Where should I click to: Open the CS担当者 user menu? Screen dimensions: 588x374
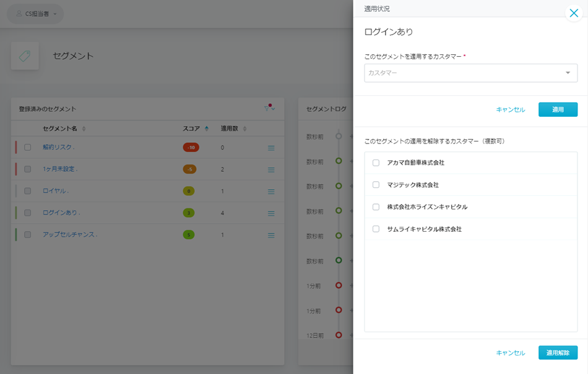(35, 14)
